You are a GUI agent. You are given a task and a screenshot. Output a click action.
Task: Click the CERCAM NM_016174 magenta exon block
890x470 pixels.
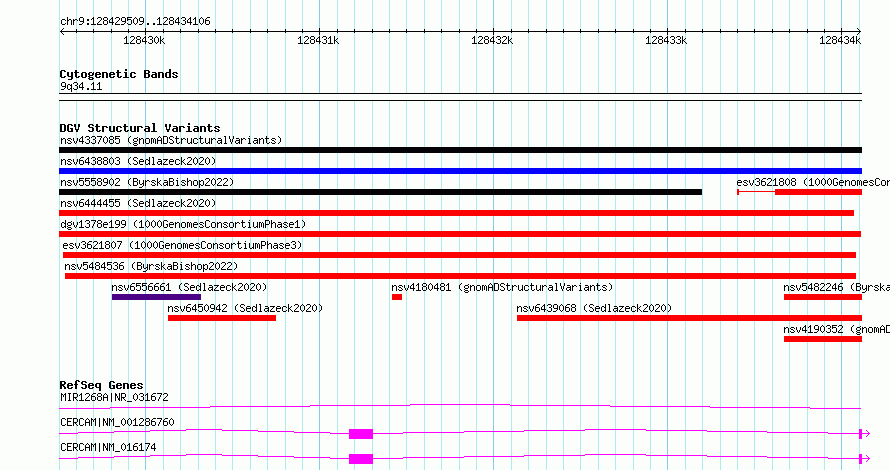[x=361, y=459]
